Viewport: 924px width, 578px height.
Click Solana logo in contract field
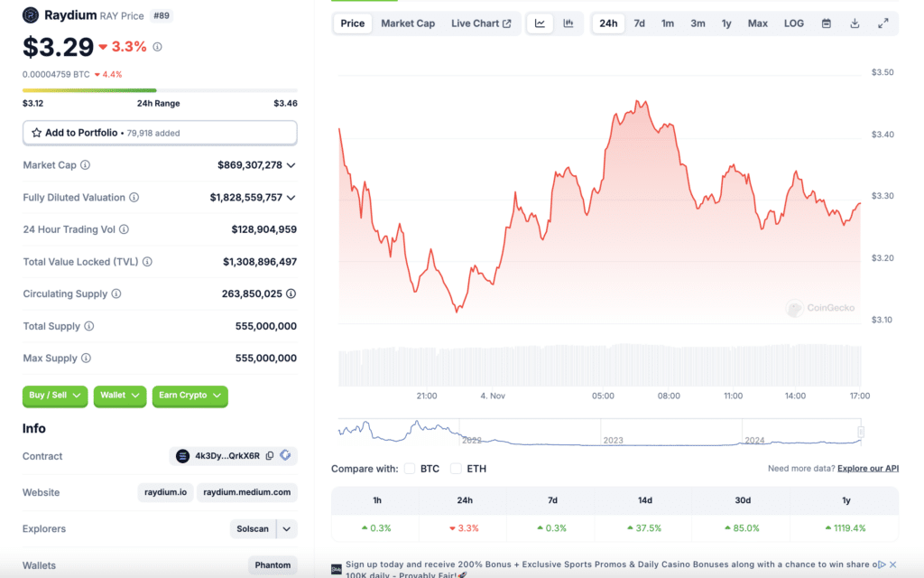[x=182, y=456]
